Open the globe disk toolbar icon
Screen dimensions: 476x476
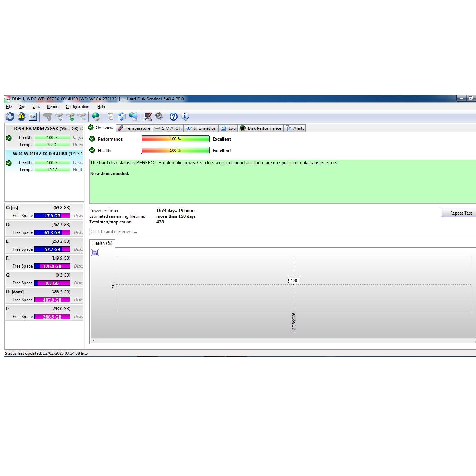click(96, 117)
